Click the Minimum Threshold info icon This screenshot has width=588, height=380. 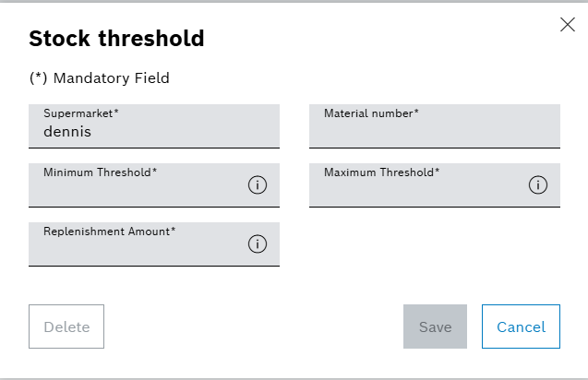(258, 185)
